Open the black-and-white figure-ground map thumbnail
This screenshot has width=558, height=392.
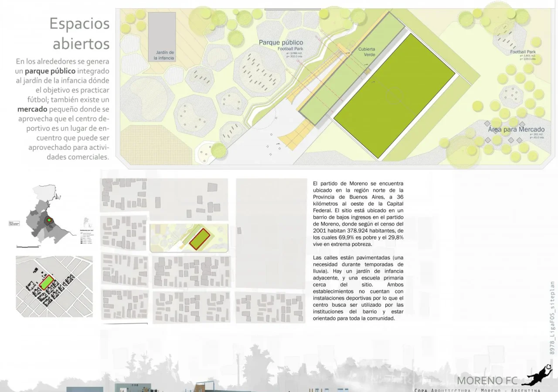(54, 286)
